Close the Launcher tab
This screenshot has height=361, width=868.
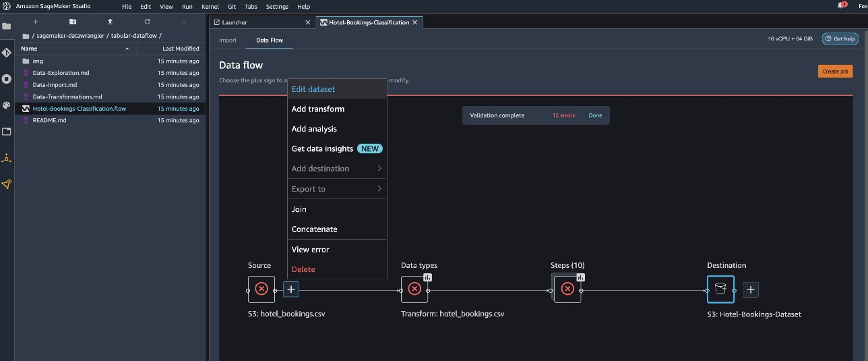pos(308,22)
